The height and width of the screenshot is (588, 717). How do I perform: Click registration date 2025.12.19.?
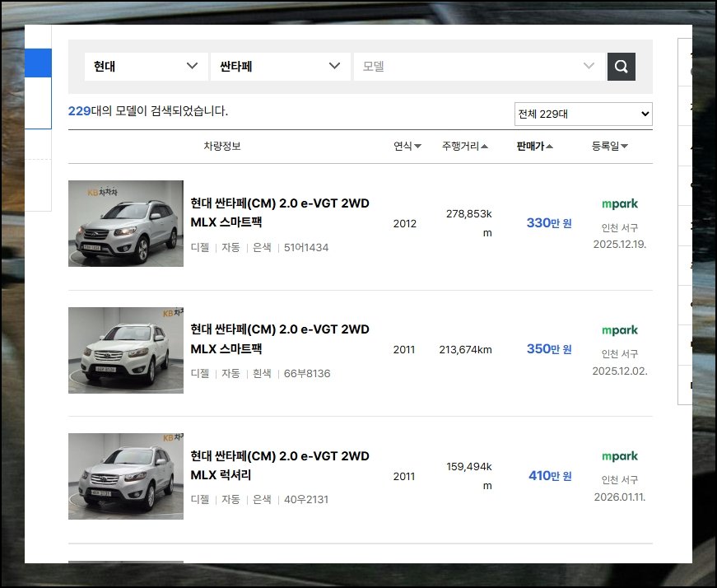[x=620, y=245]
